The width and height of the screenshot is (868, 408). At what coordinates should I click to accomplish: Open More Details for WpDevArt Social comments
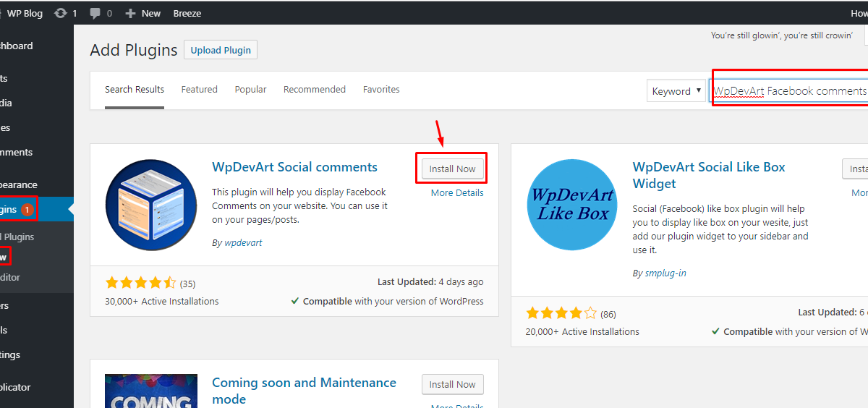click(x=457, y=193)
